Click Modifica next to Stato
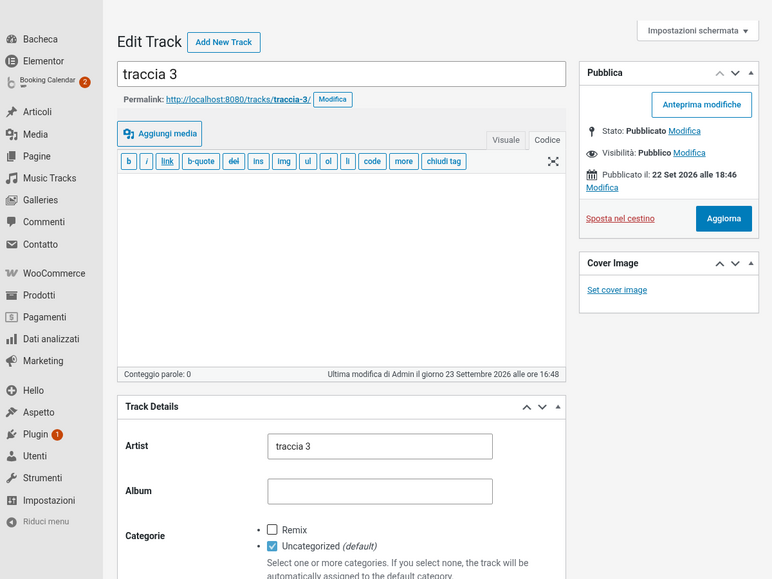The image size is (772, 579). click(x=684, y=131)
